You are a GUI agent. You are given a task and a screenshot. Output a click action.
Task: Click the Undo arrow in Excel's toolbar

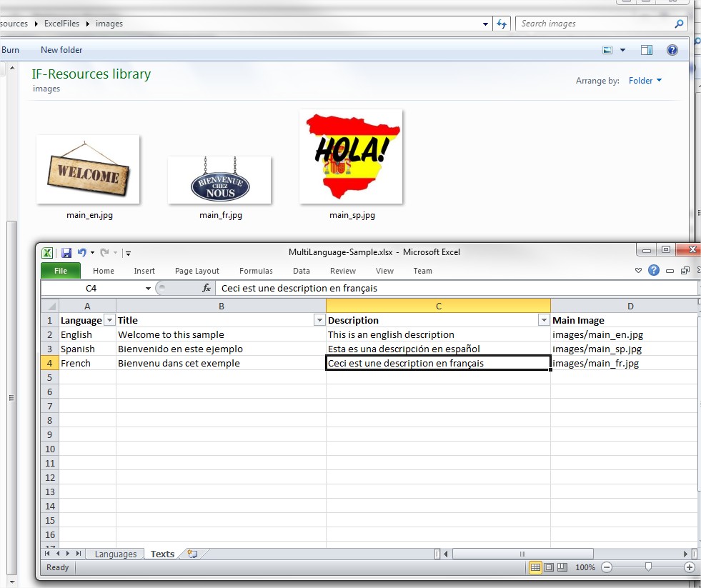81,252
